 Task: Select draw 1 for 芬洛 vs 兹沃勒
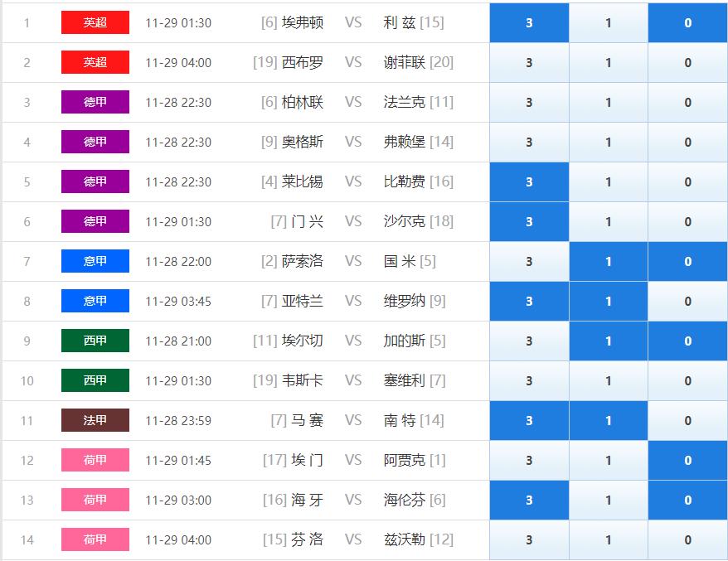[x=609, y=540]
